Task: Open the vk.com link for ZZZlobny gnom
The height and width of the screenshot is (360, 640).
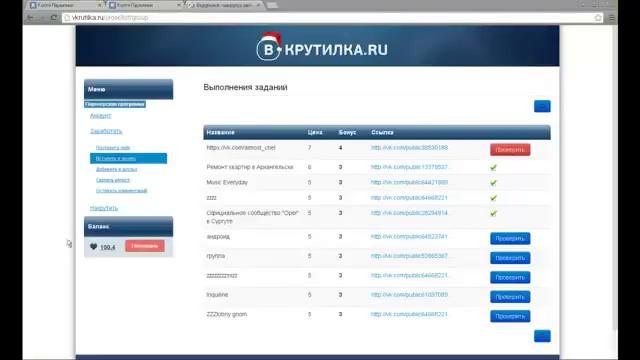Action: 409,314
